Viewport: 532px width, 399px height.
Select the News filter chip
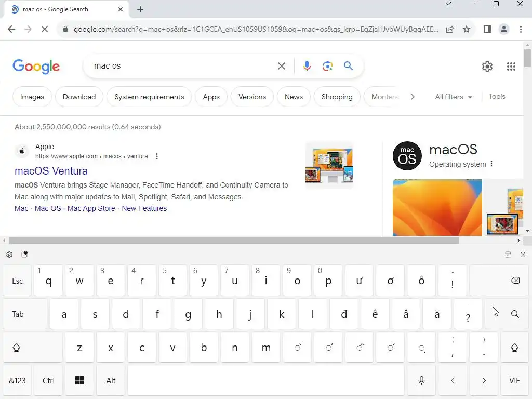coord(294,97)
